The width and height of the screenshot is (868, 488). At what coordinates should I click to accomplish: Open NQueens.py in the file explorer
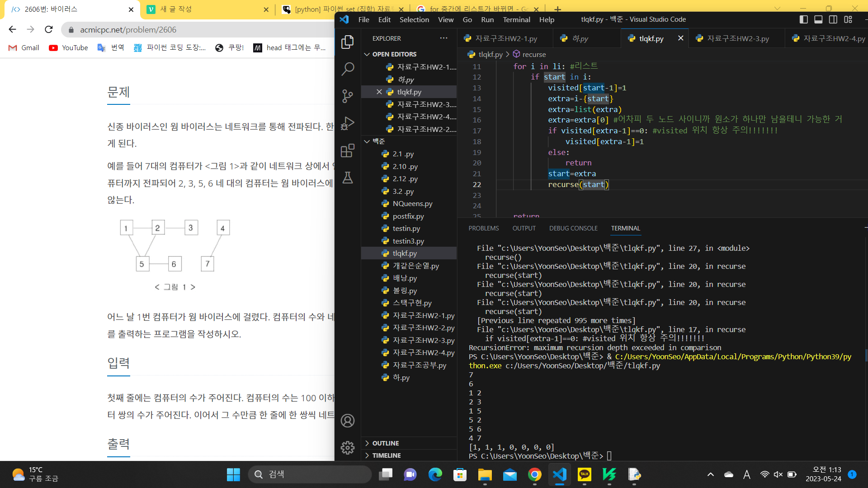point(412,204)
